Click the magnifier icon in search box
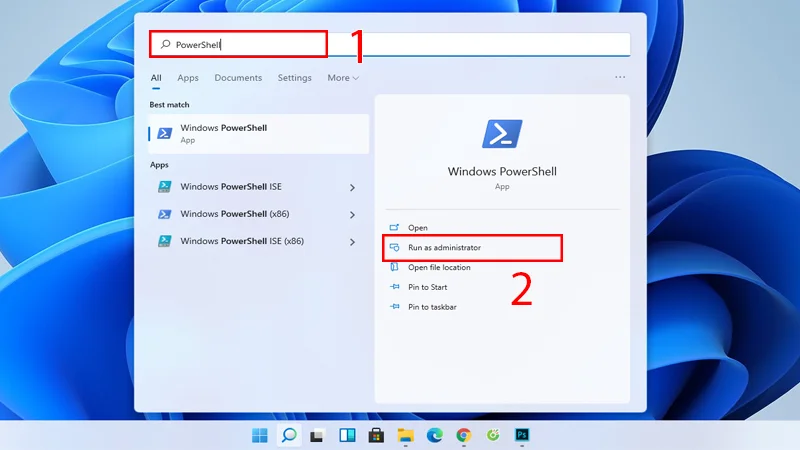This screenshot has width=800, height=450. [x=165, y=44]
